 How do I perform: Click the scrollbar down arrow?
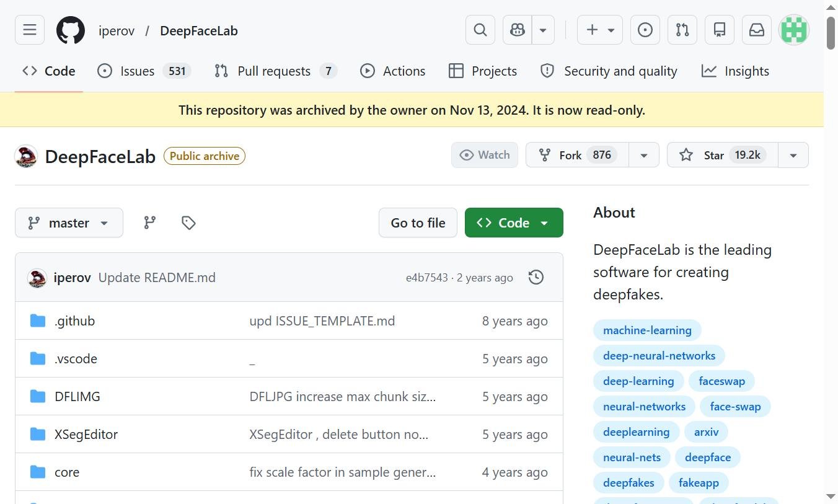(x=831, y=497)
